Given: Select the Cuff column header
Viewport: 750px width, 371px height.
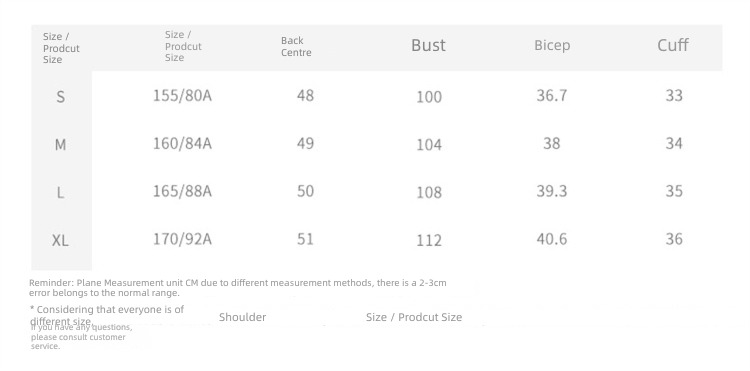Looking at the screenshot, I should click(673, 45).
